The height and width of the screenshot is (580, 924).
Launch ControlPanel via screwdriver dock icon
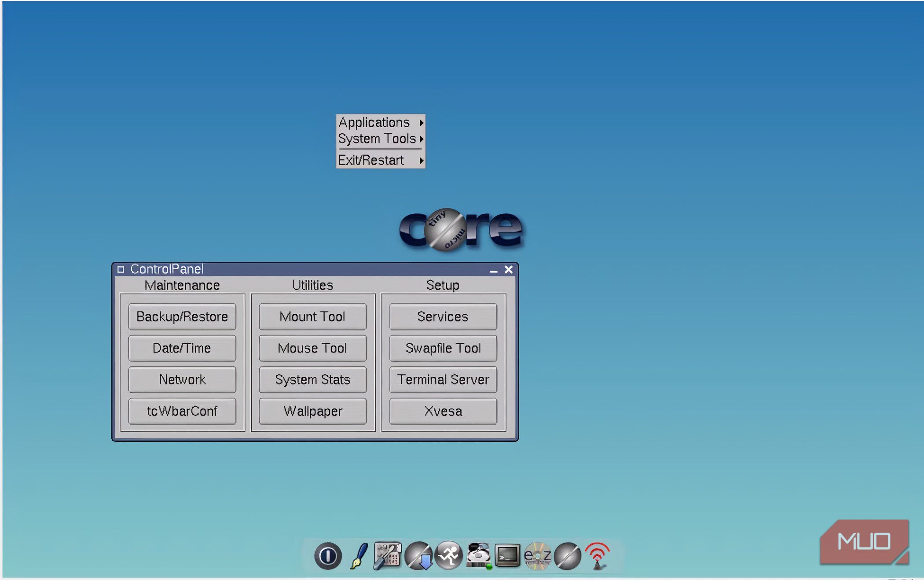pyautogui.click(x=387, y=556)
